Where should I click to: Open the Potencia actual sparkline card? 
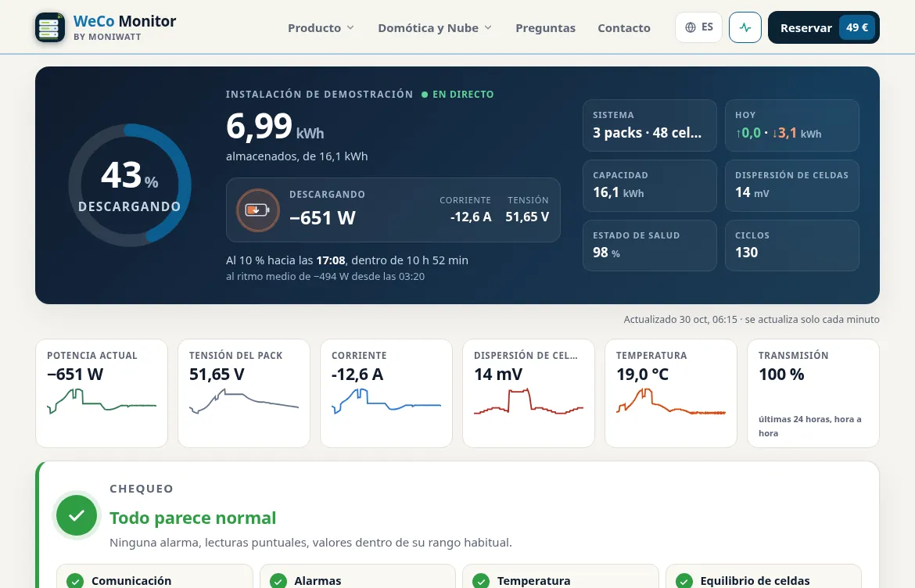point(102,393)
